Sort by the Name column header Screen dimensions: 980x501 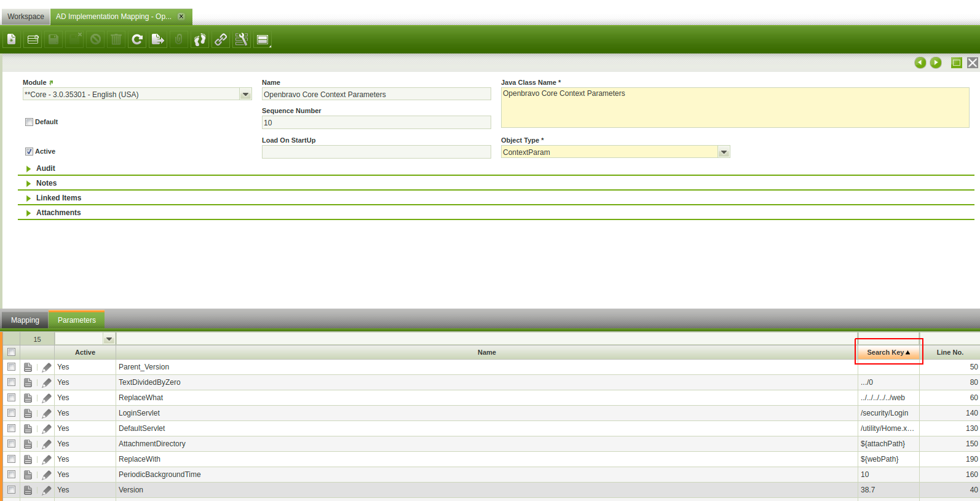[486, 352]
